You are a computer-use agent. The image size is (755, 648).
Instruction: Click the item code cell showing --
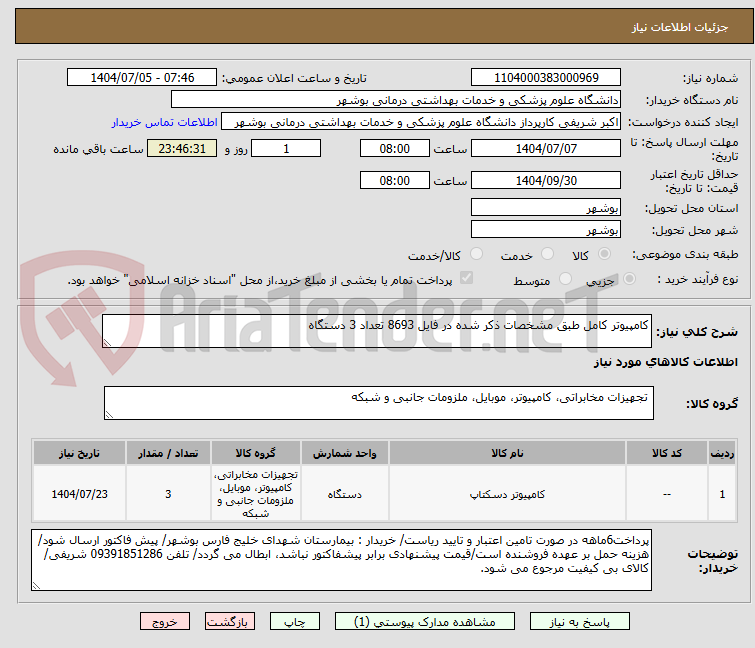tap(667, 494)
